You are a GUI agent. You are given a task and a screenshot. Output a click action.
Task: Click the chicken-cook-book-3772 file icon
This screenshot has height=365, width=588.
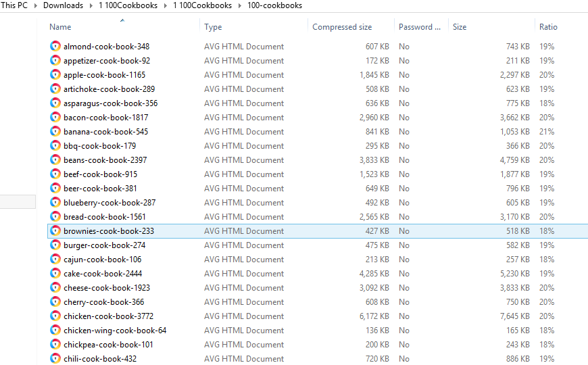(x=55, y=316)
